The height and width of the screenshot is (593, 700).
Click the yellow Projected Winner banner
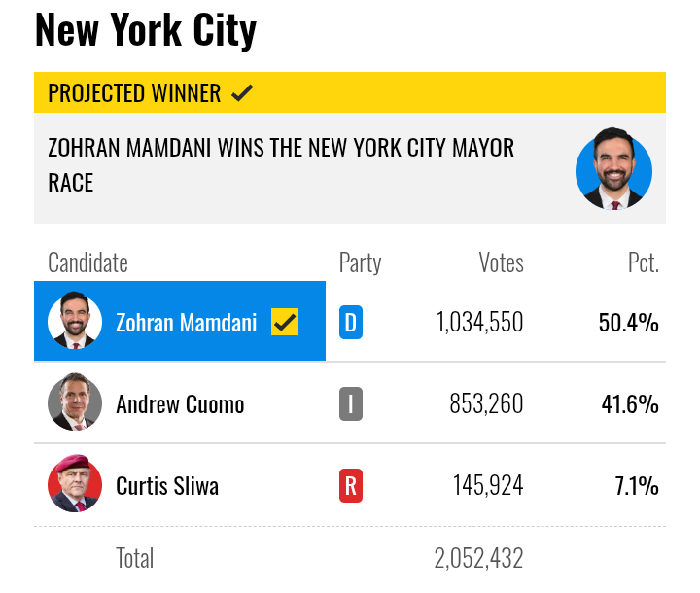pyautogui.click(x=350, y=93)
